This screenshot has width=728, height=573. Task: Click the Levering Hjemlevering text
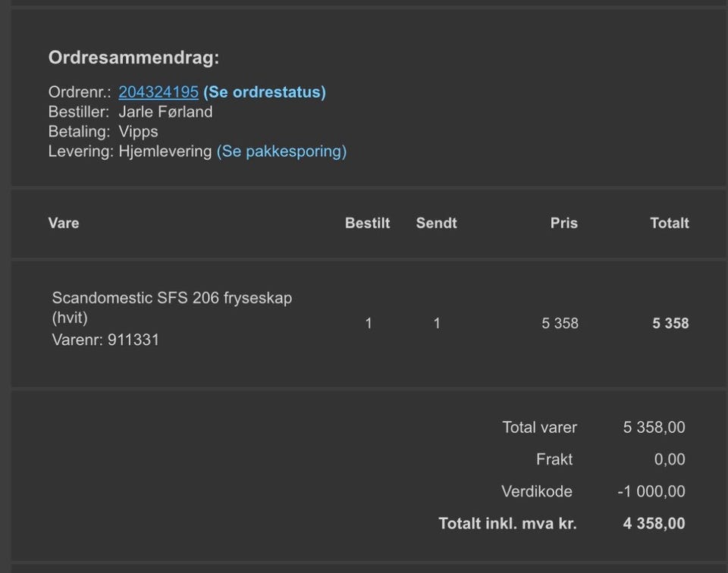click(x=165, y=152)
